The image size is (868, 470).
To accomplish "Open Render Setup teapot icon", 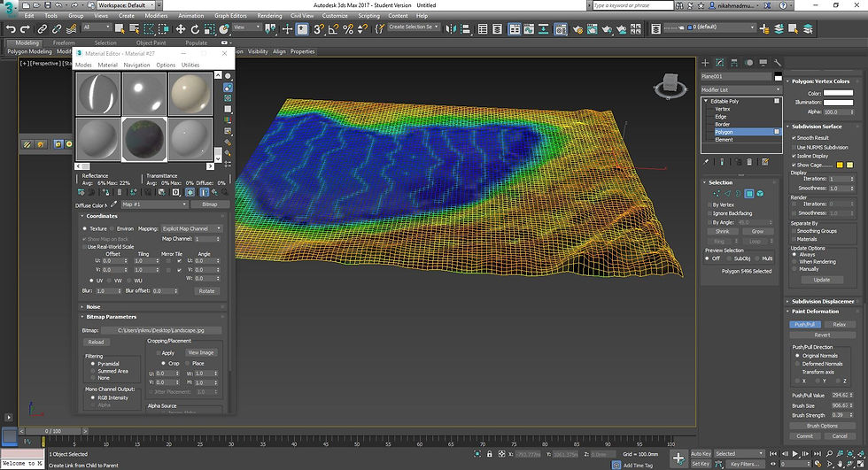I will (x=577, y=29).
